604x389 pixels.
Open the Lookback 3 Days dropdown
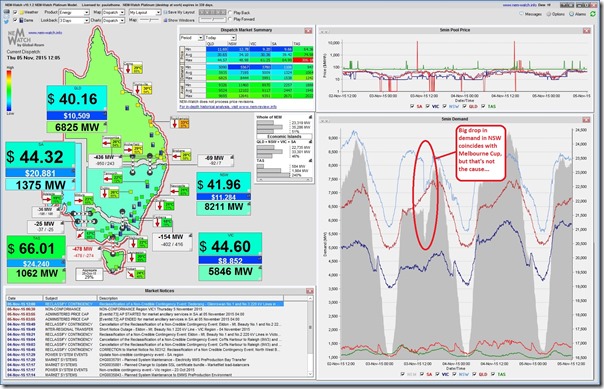click(74, 20)
